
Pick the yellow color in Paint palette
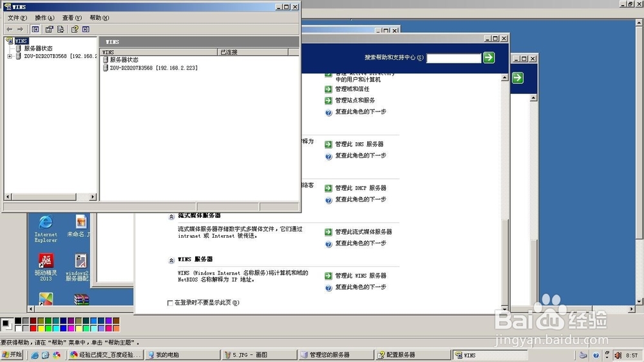click(x=41, y=329)
